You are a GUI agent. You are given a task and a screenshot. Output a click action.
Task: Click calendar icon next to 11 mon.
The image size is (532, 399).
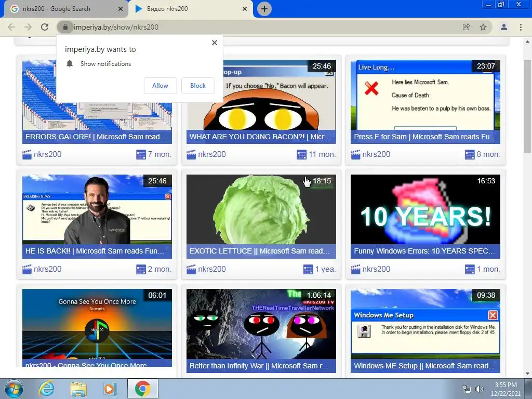(x=302, y=155)
